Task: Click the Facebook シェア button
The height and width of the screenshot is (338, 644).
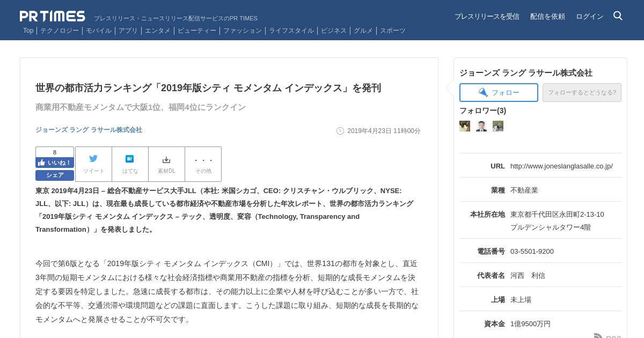Action: pyautogui.click(x=55, y=175)
